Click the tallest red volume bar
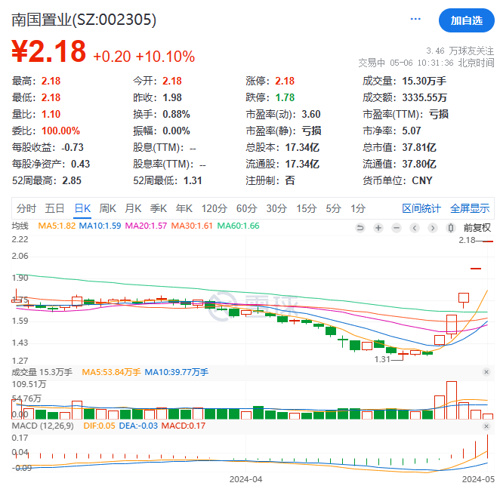Image resolution: width=500 pixels, height=489 pixels. (451, 400)
